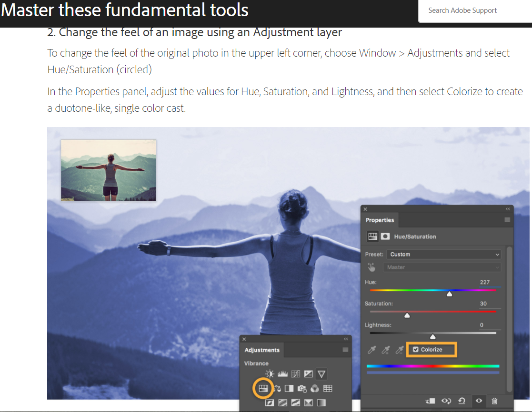Click the '2. Change the feel' section heading
The height and width of the screenshot is (412, 532).
(x=194, y=32)
